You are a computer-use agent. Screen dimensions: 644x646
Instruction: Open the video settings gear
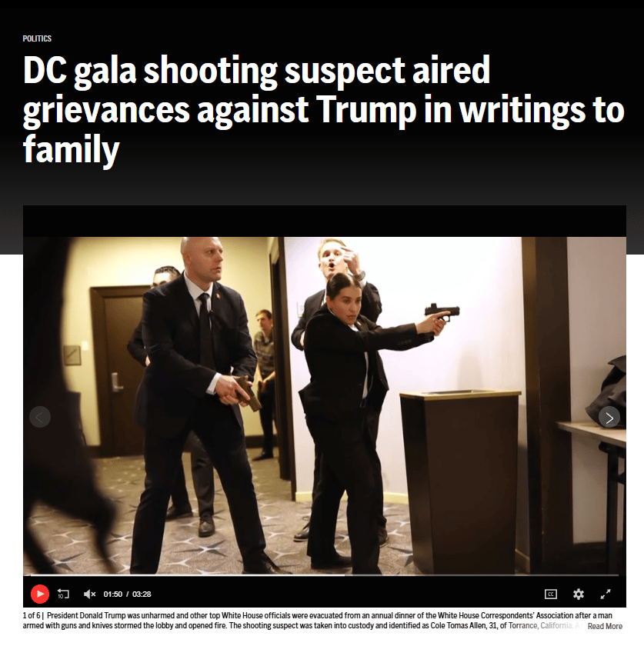[579, 594]
